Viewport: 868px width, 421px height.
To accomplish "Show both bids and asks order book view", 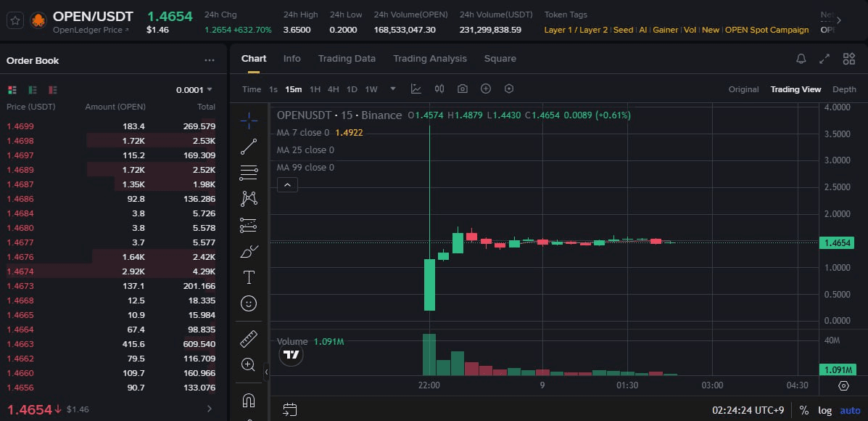I will point(12,90).
